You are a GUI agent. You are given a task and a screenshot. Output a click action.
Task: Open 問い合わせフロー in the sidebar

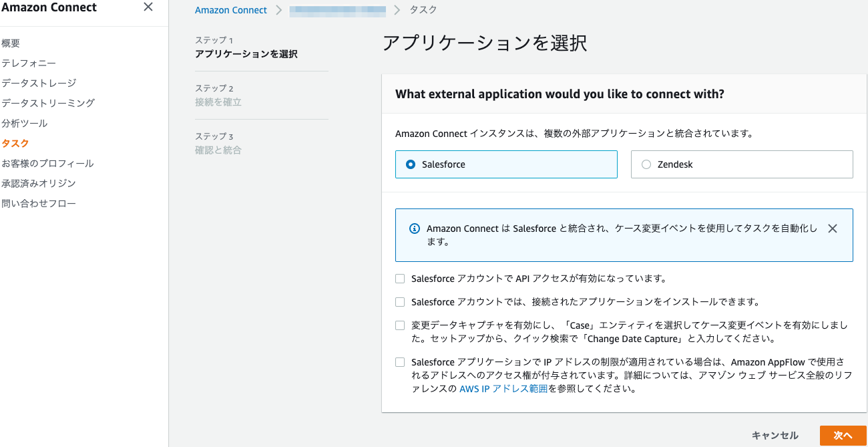(x=39, y=204)
